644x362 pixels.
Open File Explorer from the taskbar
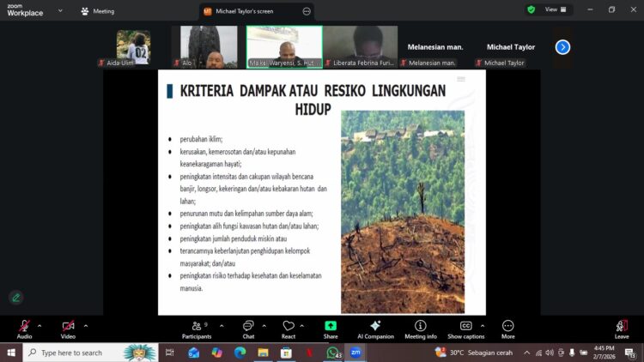coord(263,353)
